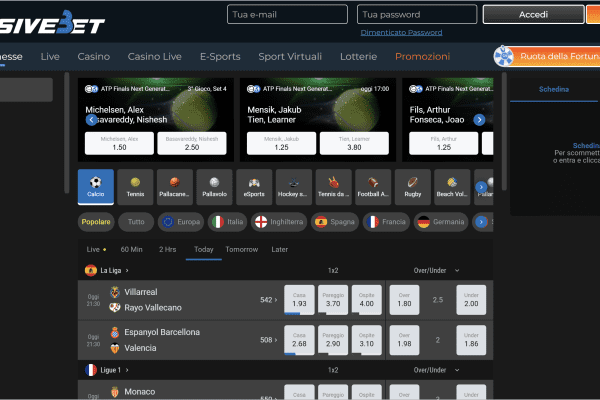Open the Sport Virtuali menu

pyautogui.click(x=290, y=57)
